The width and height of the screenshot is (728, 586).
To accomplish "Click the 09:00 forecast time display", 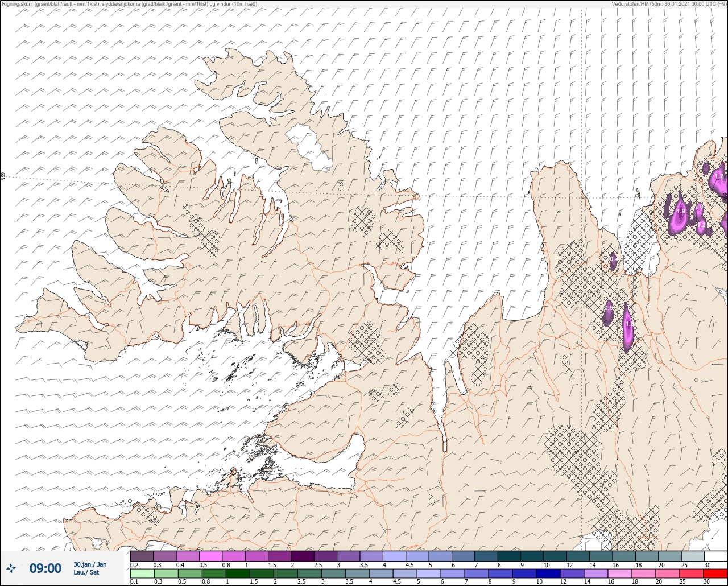I will tap(45, 568).
